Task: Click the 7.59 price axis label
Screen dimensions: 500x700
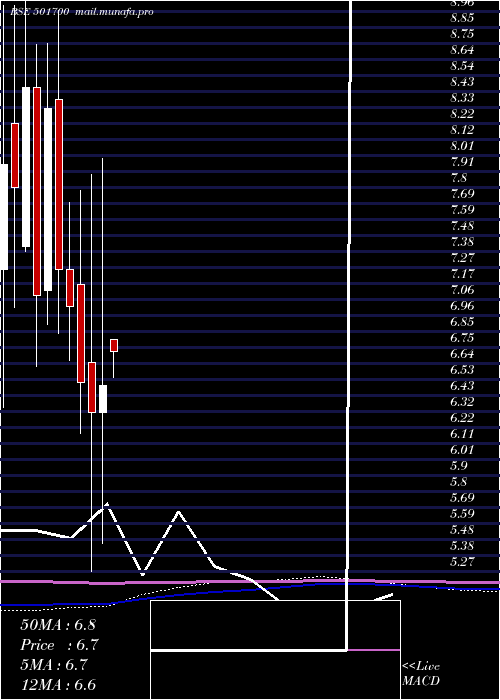Action: (462, 210)
